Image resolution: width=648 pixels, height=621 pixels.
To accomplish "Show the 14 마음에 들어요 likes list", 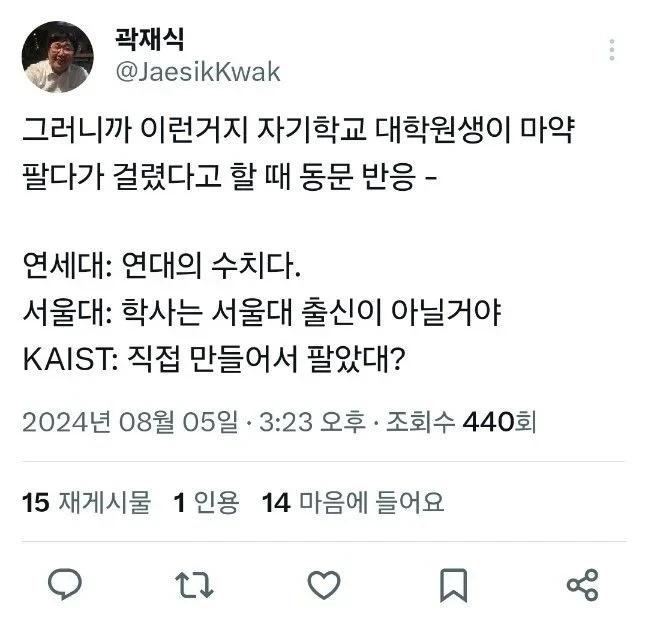I will pyautogui.click(x=353, y=502).
